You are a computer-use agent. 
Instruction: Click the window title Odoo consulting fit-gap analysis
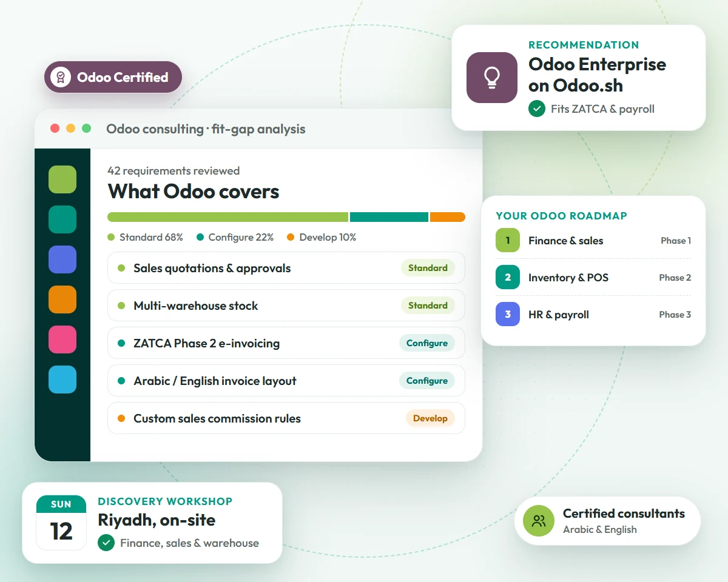pos(206,129)
